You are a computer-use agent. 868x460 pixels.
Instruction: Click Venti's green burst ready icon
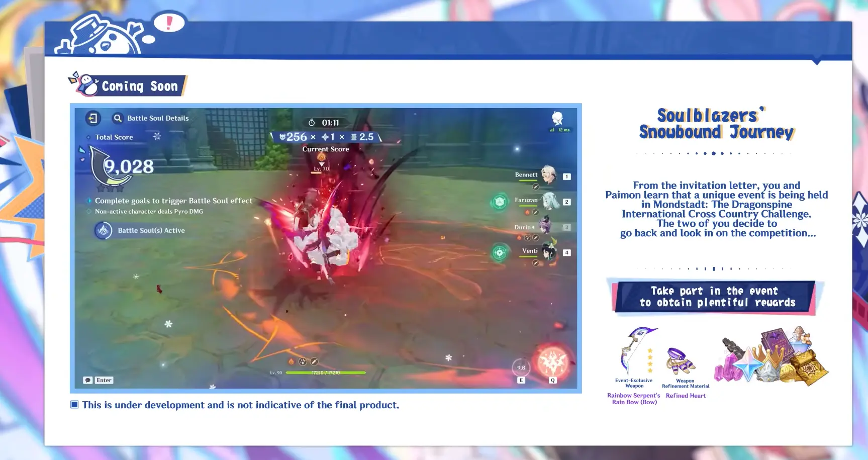pyautogui.click(x=499, y=252)
